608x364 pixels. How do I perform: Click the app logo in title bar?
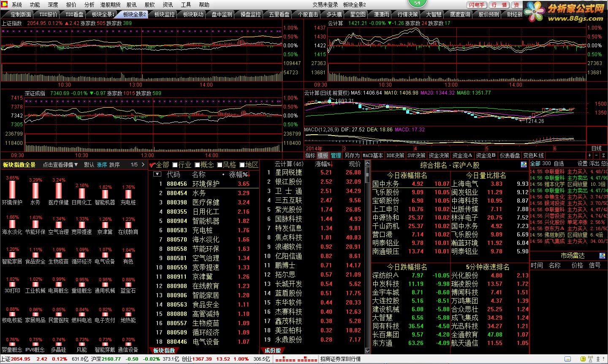tap(4, 5)
